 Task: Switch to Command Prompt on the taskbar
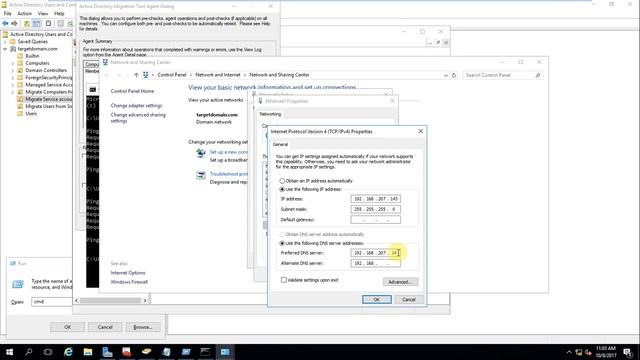pos(205,352)
